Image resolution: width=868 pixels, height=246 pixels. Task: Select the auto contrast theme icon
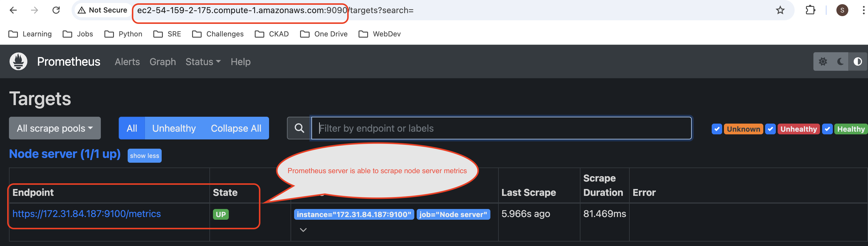click(x=858, y=61)
